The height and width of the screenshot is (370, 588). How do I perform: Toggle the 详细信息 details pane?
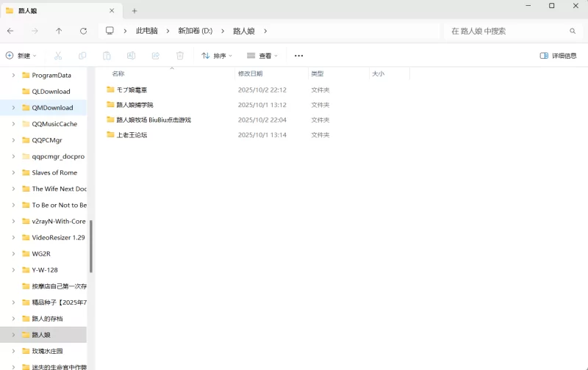(558, 56)
